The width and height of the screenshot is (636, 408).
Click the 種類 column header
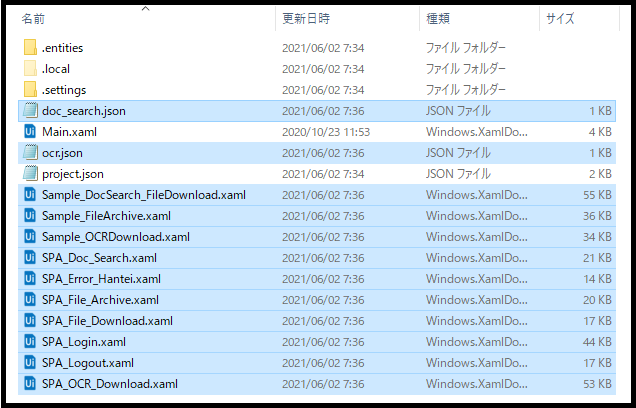point(438,19)
